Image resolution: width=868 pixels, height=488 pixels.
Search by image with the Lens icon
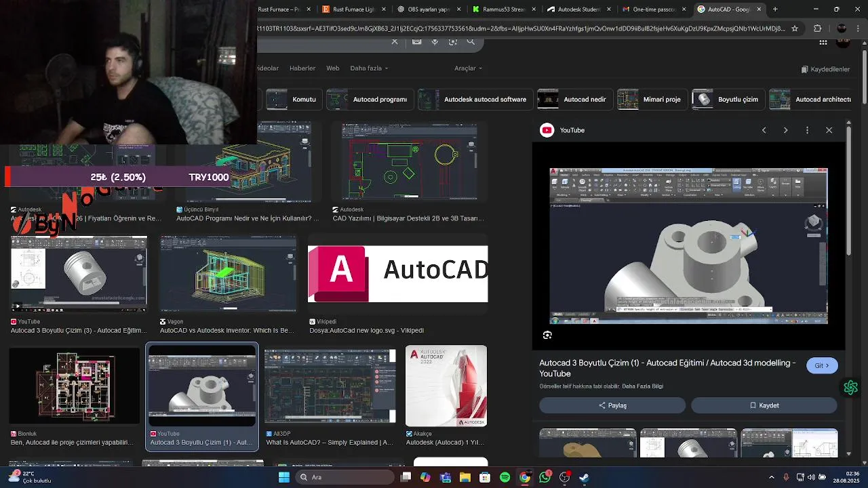pyautogui.click(x=452, y=41)
